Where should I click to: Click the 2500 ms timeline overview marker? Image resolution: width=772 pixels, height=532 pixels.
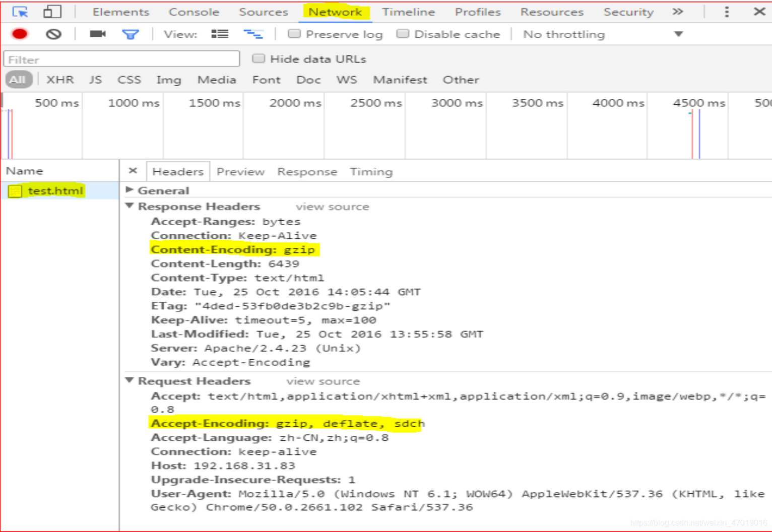coord(376,103)
